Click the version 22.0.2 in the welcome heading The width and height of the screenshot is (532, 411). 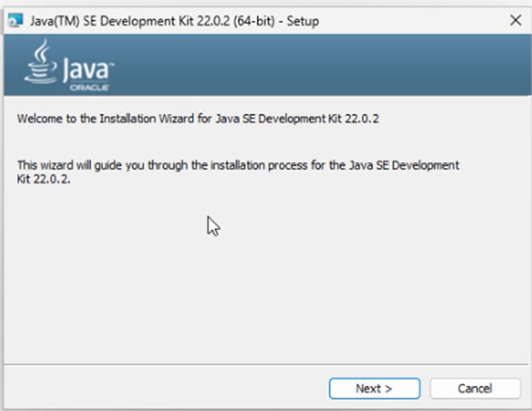tap(358, 118)
